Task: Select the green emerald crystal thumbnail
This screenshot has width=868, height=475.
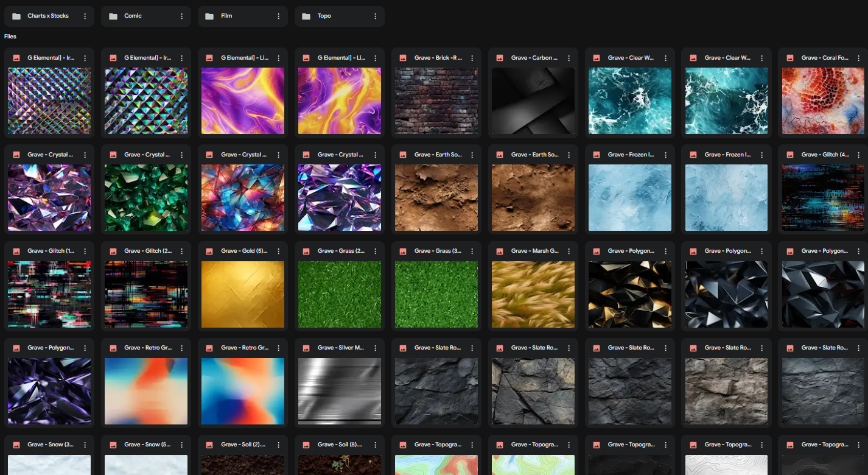Action: pos(145,197)
